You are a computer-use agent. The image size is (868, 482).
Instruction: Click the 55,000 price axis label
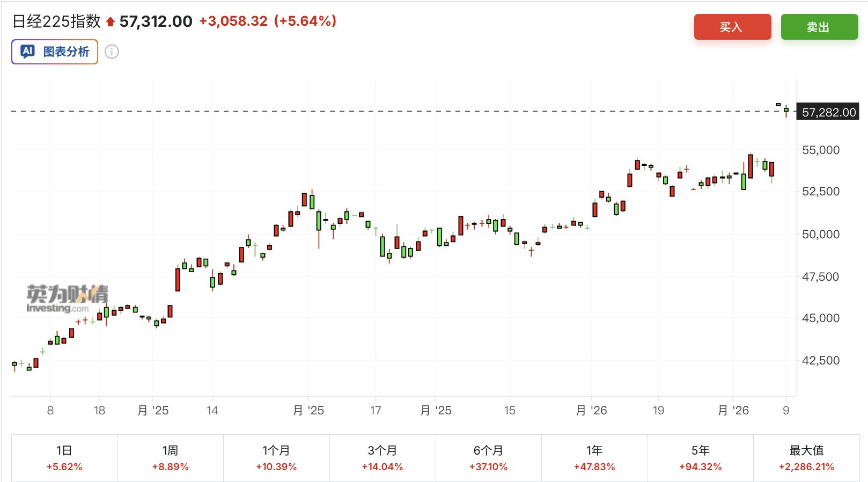point(820,150)
